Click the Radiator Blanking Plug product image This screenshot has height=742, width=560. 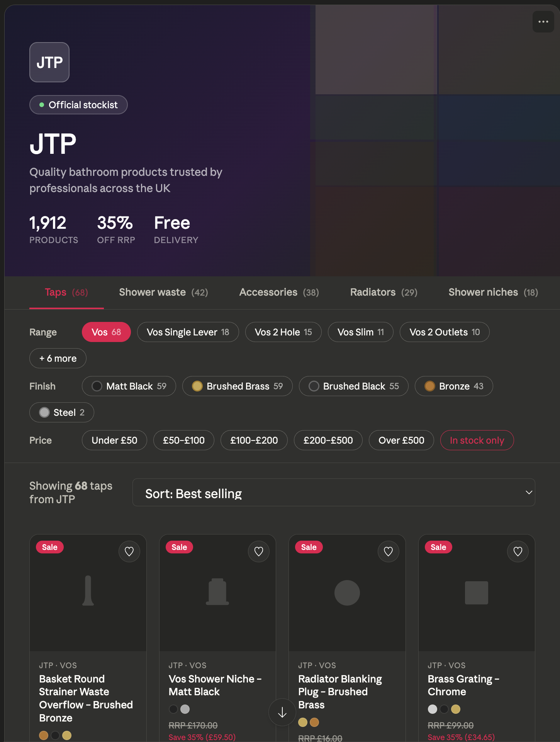[x=347, y=593]
